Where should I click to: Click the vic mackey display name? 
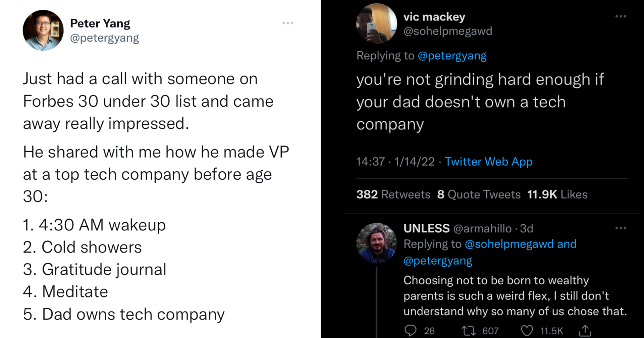click(x=434, y=17)
